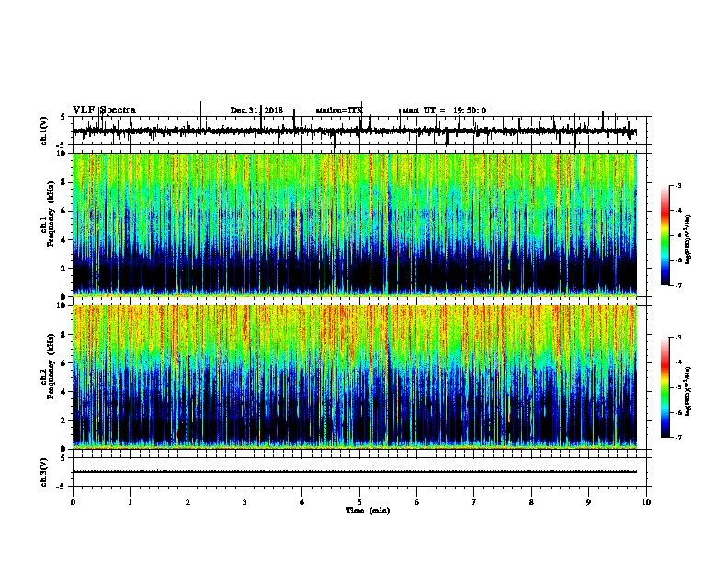Click the "VLF Spectra" plot title

tap(104, 110)
